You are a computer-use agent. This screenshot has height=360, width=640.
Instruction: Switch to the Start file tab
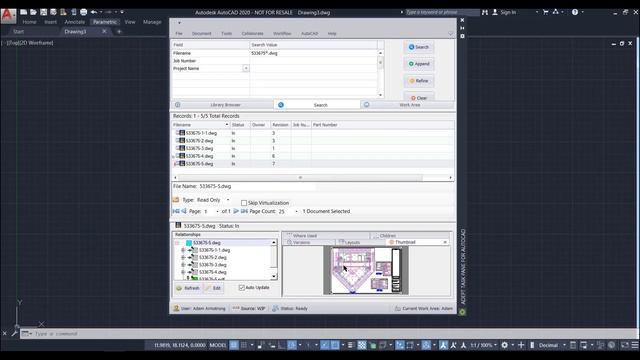coord(18,31)
